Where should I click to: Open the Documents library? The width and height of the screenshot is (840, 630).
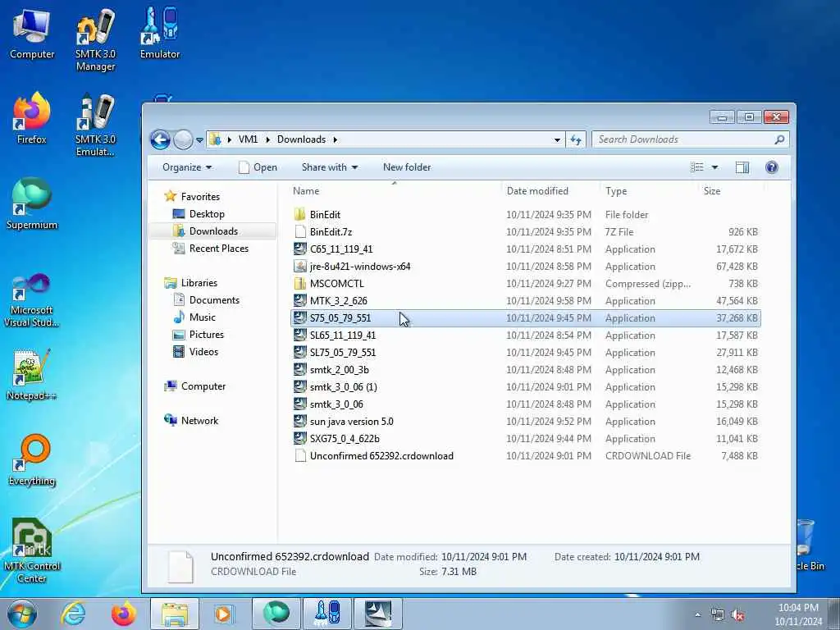pyautogui.click(x=214, y=300)
